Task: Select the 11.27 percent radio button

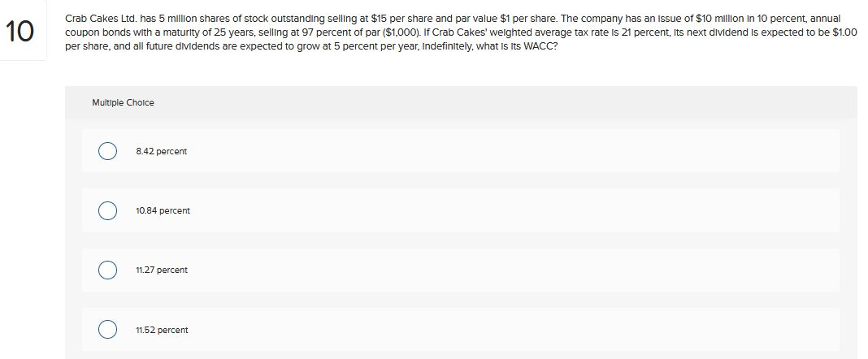Action: 106,270
